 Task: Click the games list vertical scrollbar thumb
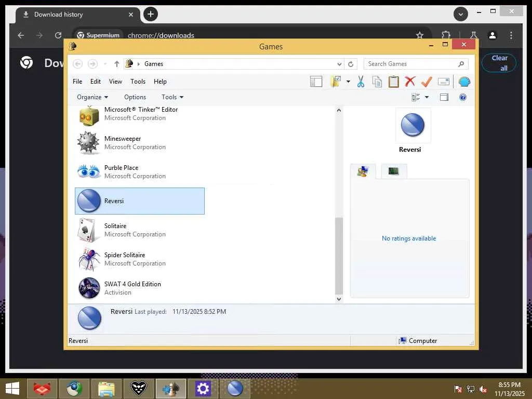[339, 256]
